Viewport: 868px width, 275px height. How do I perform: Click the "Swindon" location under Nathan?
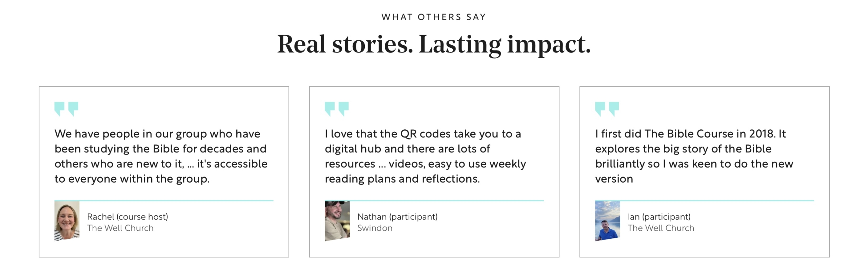coord(375,228)
